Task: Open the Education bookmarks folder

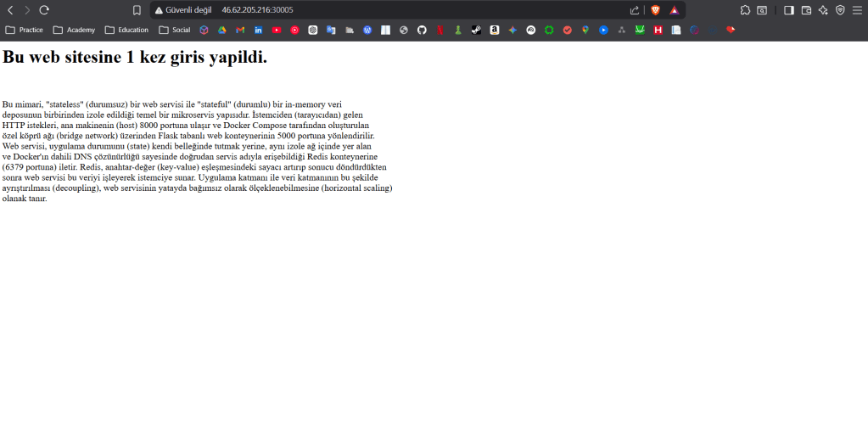Action: (x=126, y=30)
